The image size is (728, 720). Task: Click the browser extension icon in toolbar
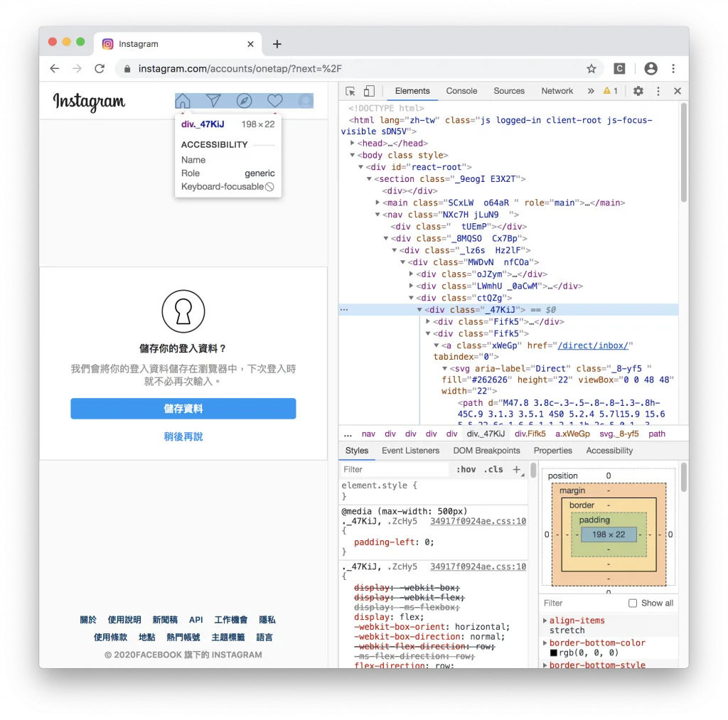tap(619, 69)
